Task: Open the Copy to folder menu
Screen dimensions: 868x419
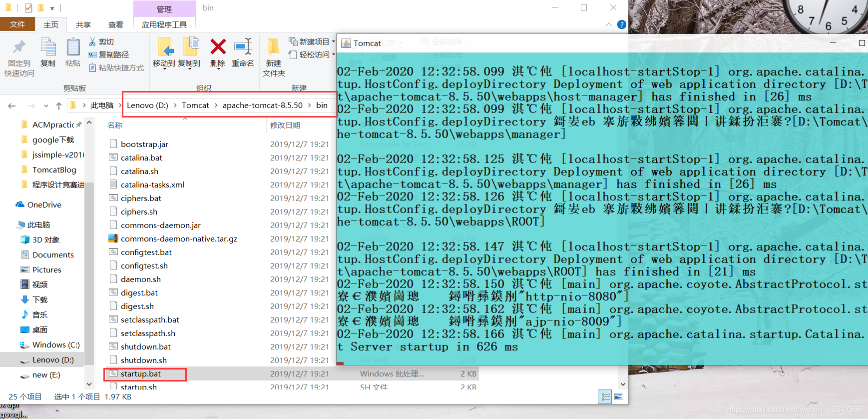Action: click(x=189, y=53)
